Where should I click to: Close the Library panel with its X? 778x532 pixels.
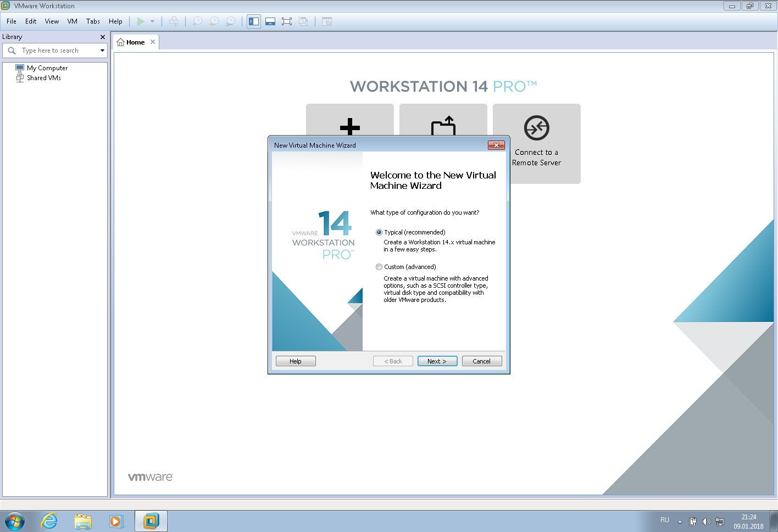point(102,37)
